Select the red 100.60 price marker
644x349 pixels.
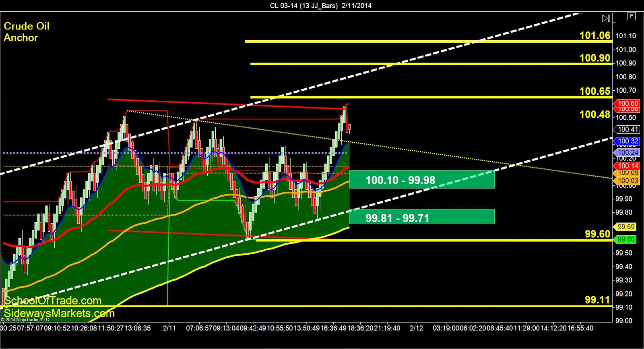click(627, 104)
